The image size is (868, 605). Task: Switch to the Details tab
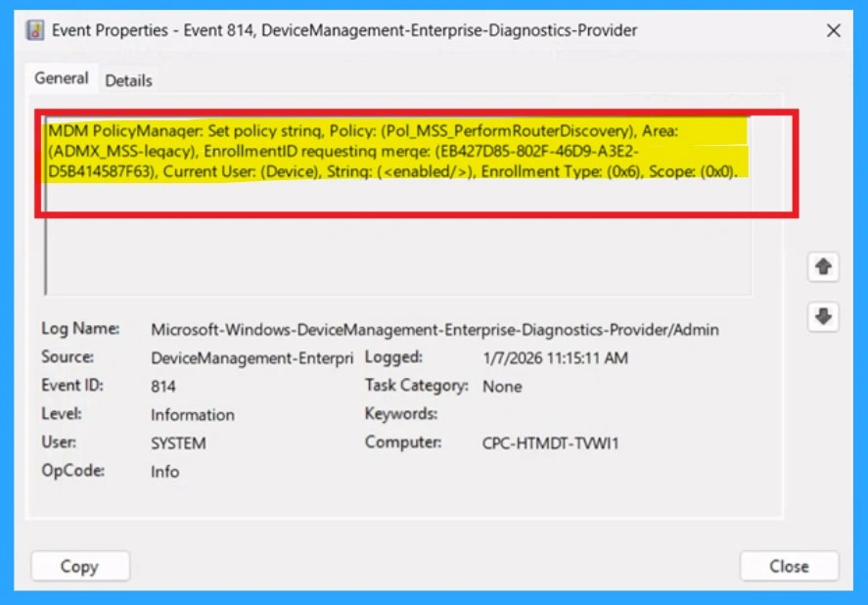(128, 81)
